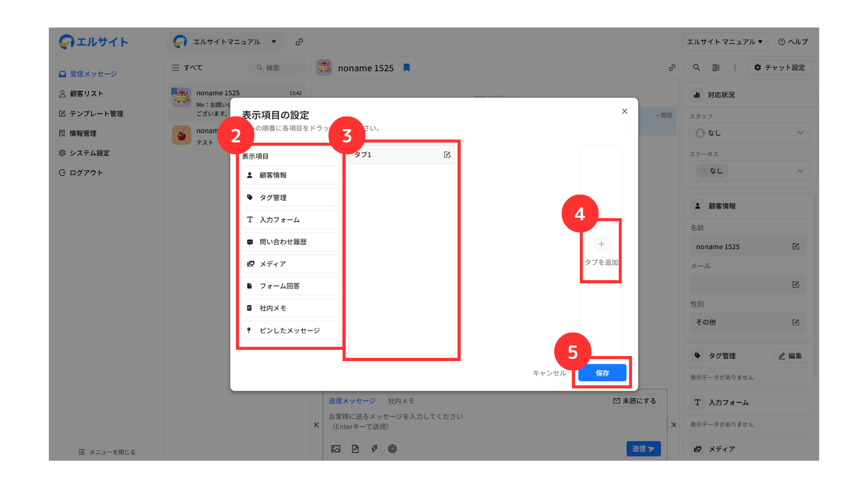
Task: Click キャンセル in the dialog
Action: 549,373
